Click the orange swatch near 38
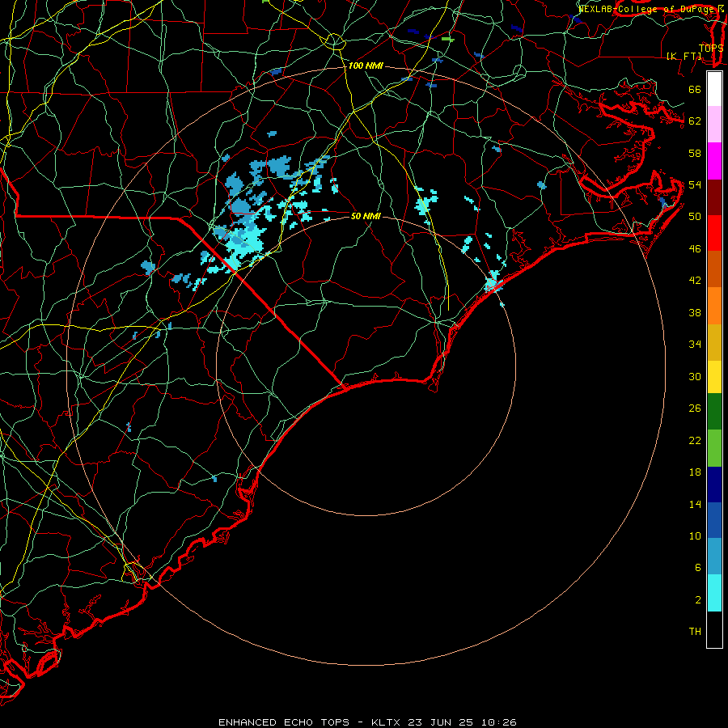 714,306
